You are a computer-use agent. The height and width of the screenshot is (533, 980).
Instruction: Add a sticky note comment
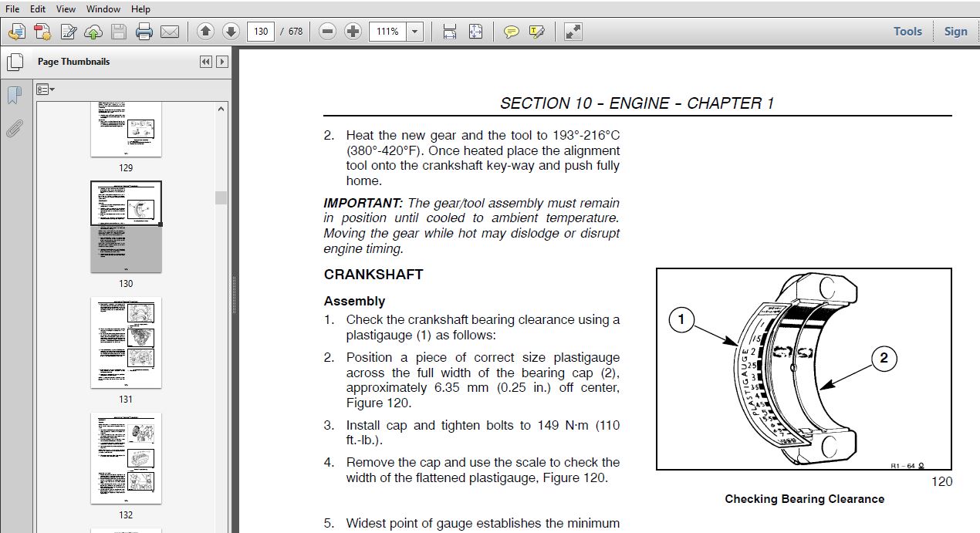[x=511, y=32]
